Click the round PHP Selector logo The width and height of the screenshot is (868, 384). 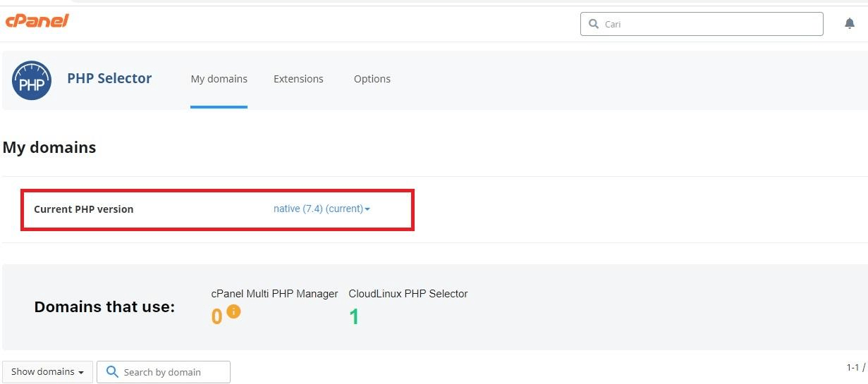[32, 80]
